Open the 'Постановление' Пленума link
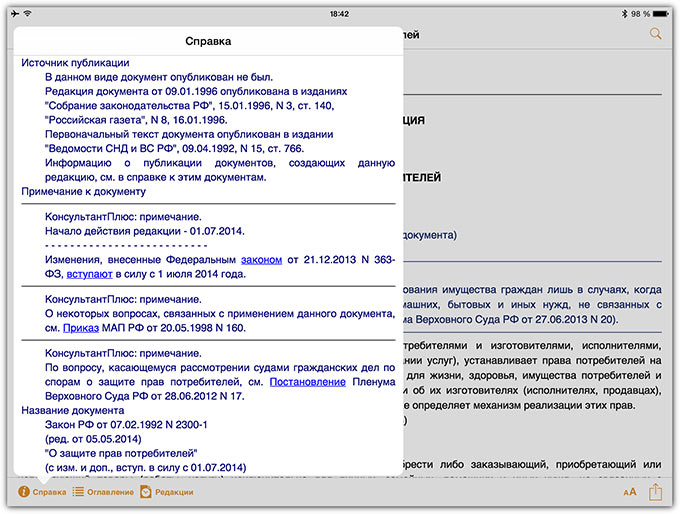Viewport: 680px width, 514px height. point(307,382)
